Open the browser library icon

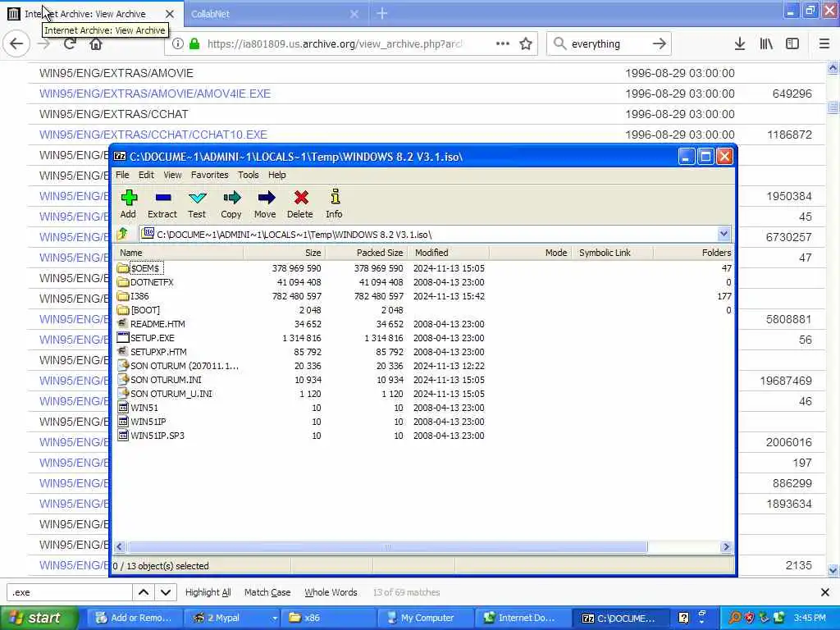coord(766,44)
